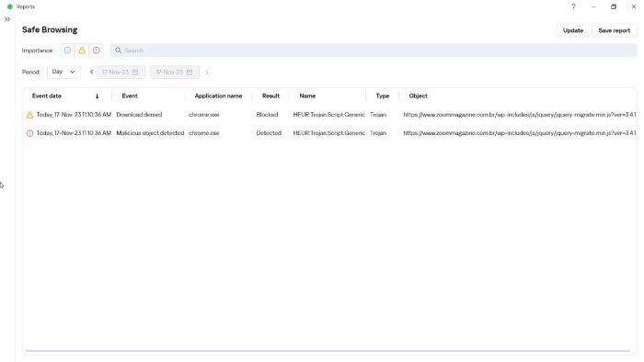Expand the sidebar with double chevron icon

coord(7,19)
